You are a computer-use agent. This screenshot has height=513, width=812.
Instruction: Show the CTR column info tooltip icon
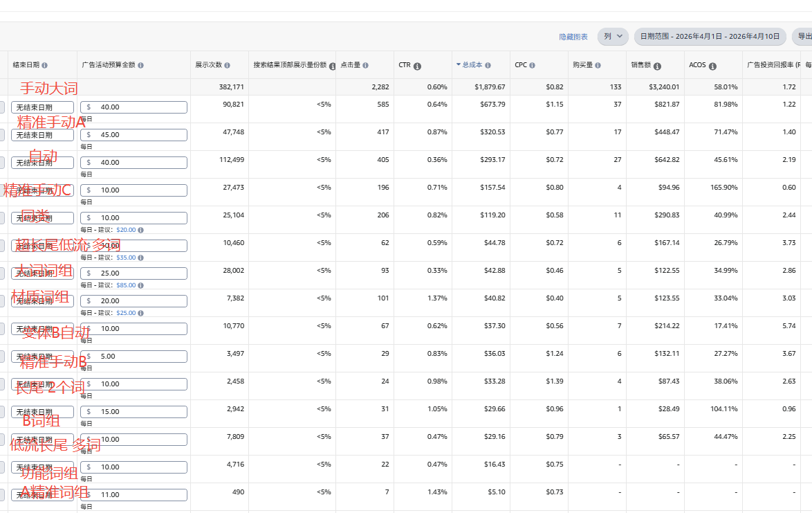click(417, 66)
